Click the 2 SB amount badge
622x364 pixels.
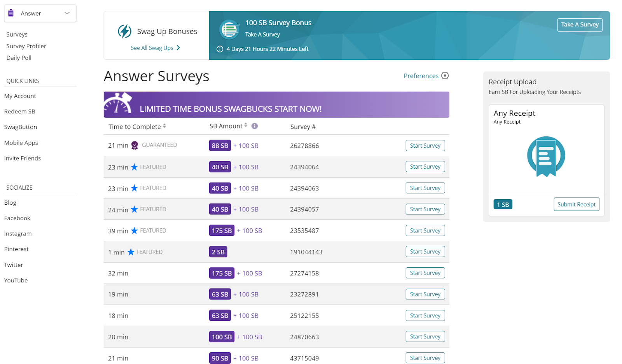pyautogui.click(x=218, y=252)
